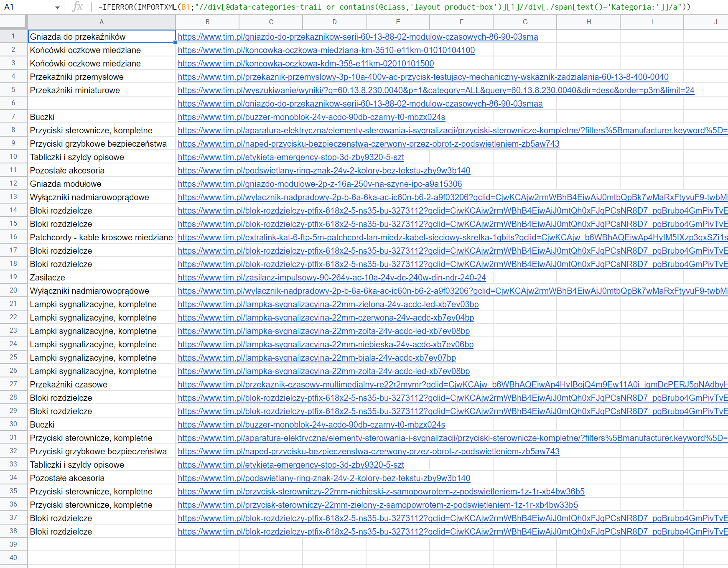Open the gniazdo link ending 03smaa in row 6
This screenshot has height=568, width=728.
pyautogui.click(x=360, y=104)
